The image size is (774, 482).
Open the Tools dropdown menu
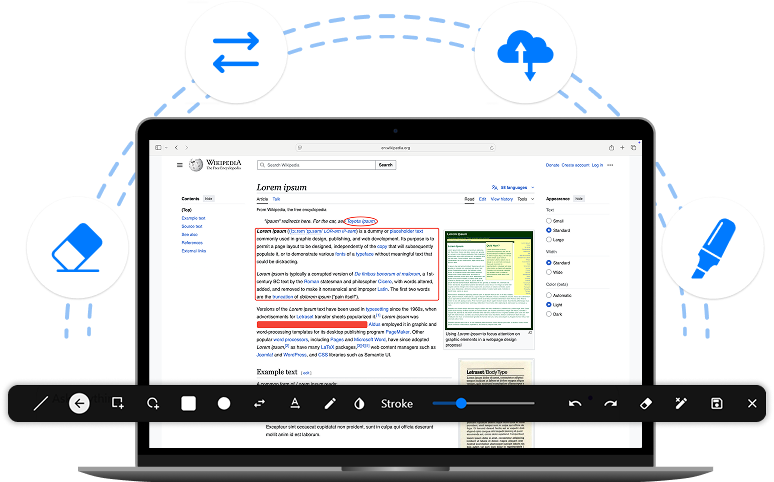(x=523, y=199)
